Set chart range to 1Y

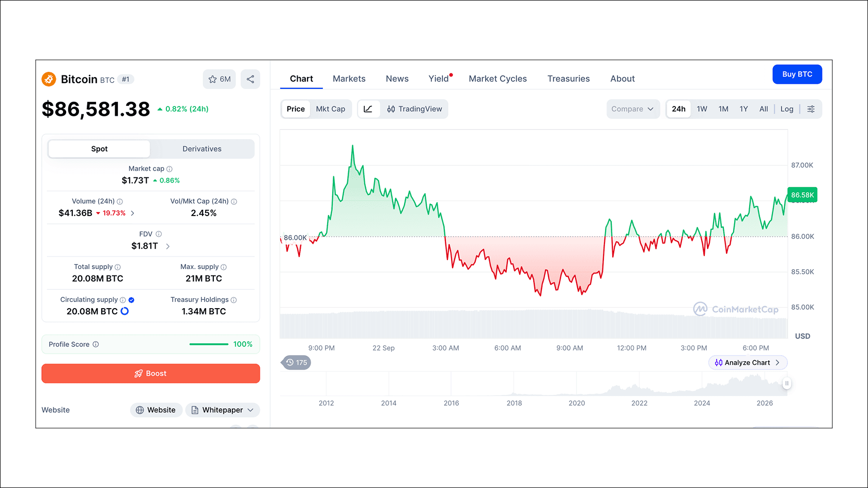click(744, 109)
